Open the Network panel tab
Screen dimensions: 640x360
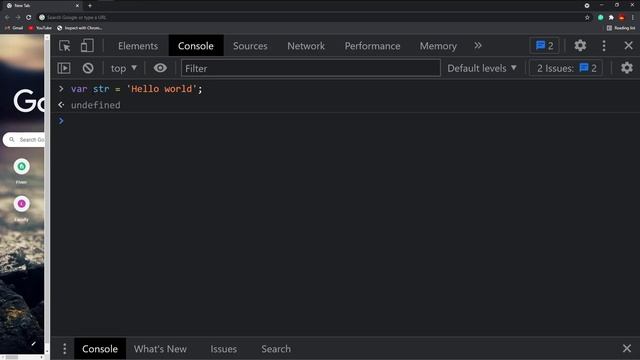[306, 46]
